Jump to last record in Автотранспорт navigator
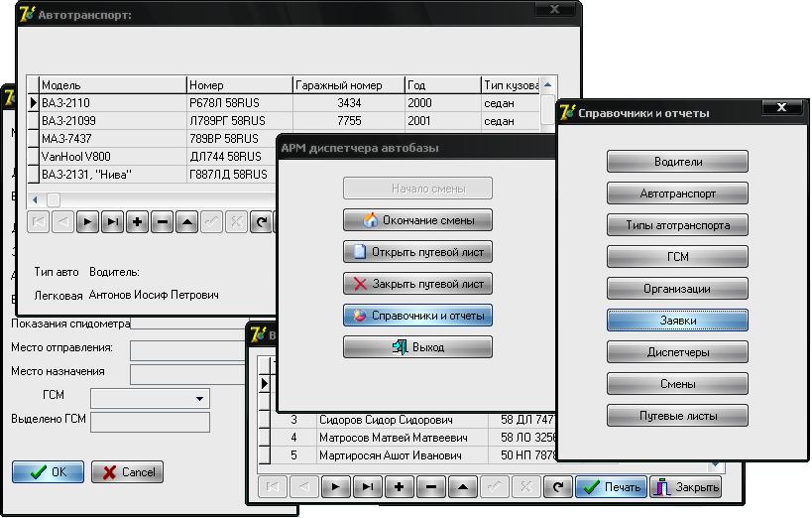Image resolution: width=812 pixels, height=518 pixels. point(113,223)
